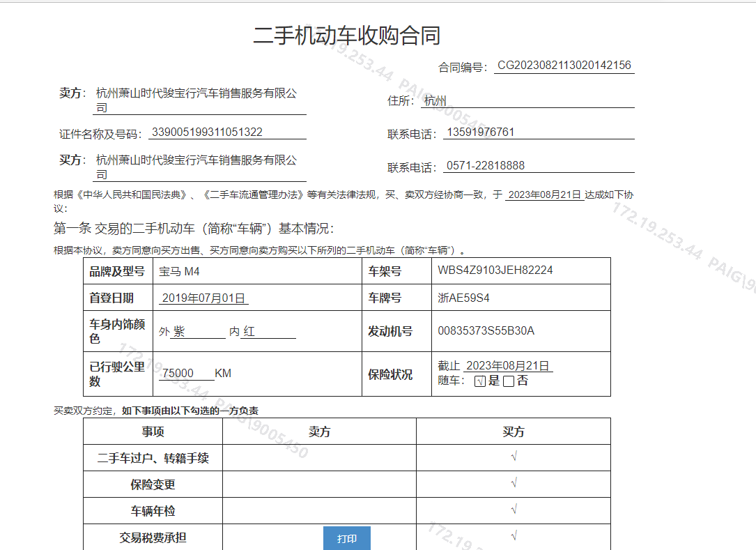756x550 pixels.
Task: Click the 车身内饰颜色 label cell
Action: (x=118, y=331)
